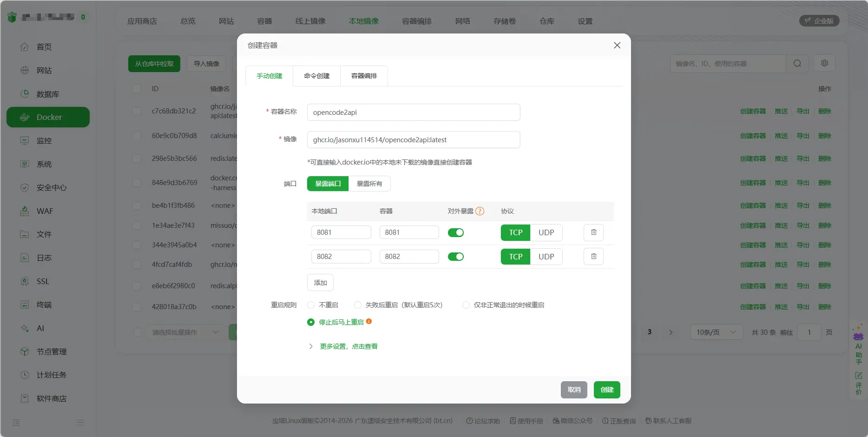Open the exposed-externally help question icon
This screenshot has height=437, width=868.
tap(480, 211)
